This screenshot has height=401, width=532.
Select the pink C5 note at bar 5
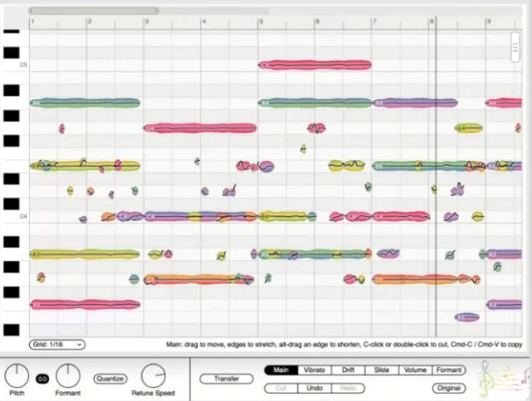click(x=315, y=65)
